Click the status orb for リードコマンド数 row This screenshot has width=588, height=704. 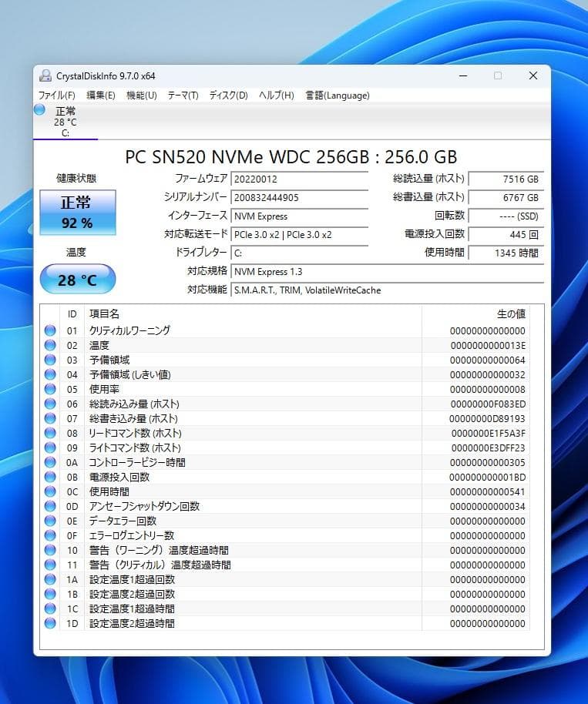coord(50,433)
